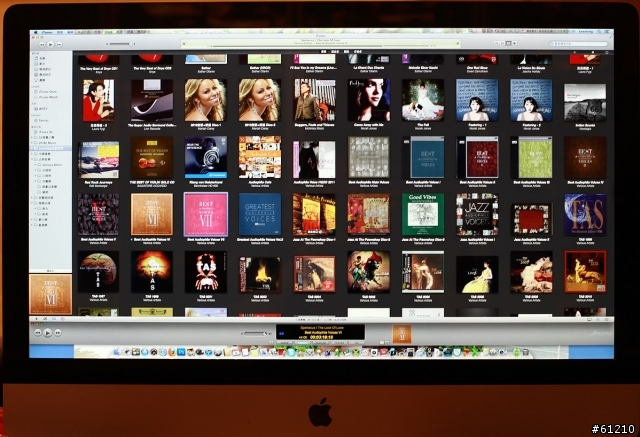Open the orange Best Audiophile Voices VI album

click(x=152, y=215)
